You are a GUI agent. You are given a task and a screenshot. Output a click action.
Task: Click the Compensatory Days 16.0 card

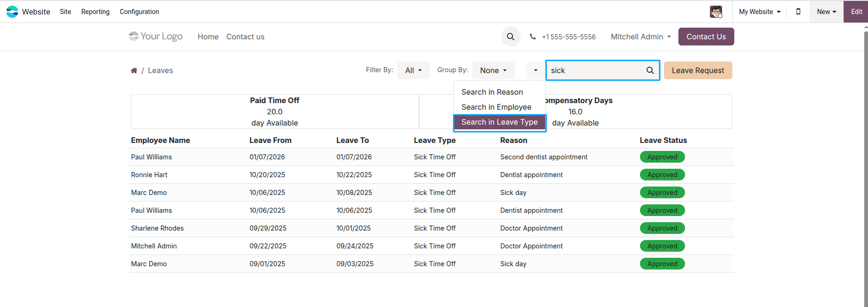[x=575, y=112]
